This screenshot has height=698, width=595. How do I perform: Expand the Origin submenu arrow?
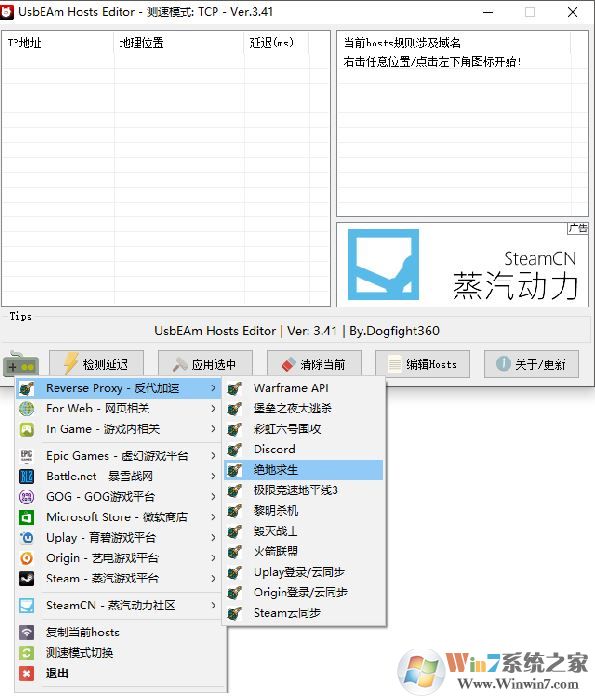[214, 558]
